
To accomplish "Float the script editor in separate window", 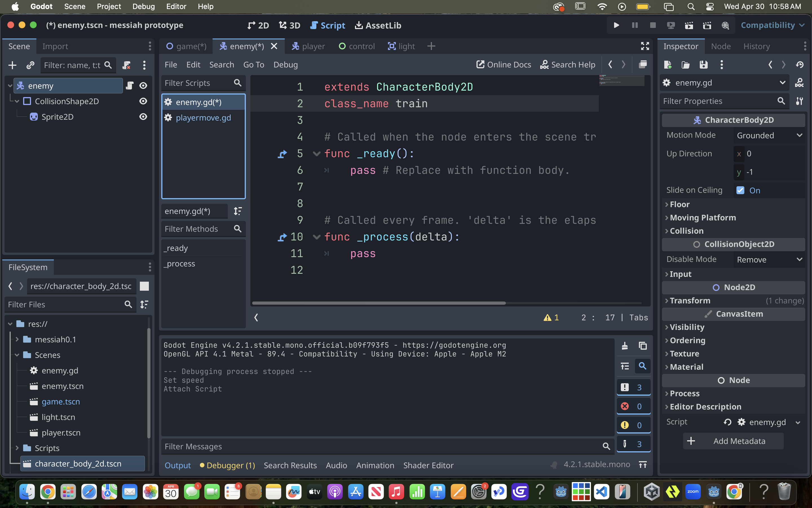I will [x=643, y=64].
